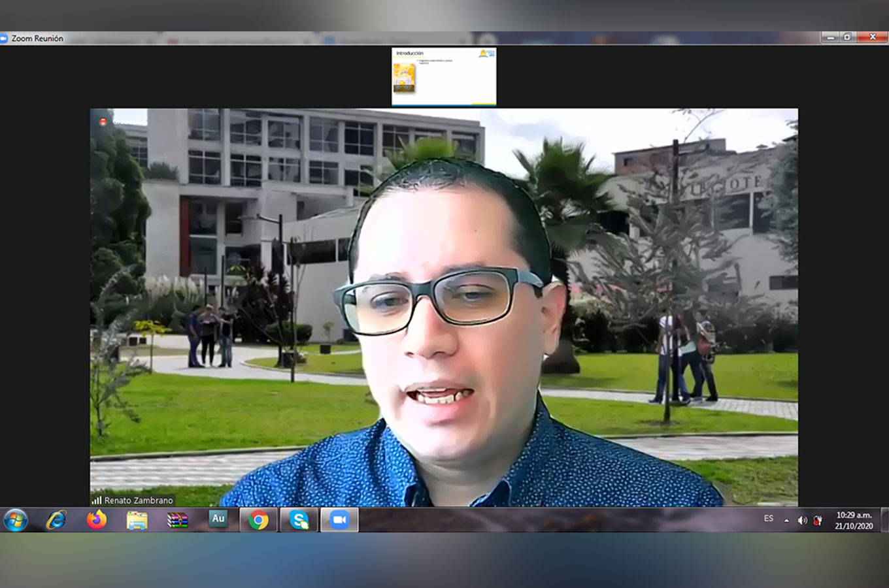Click the ES language indicator

[769, 519]
